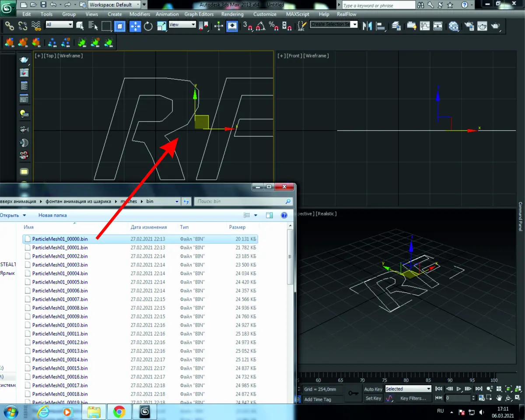Sort by the Размер column header
The width and height of the screenshot is (525, 420).
click(237, 227)
